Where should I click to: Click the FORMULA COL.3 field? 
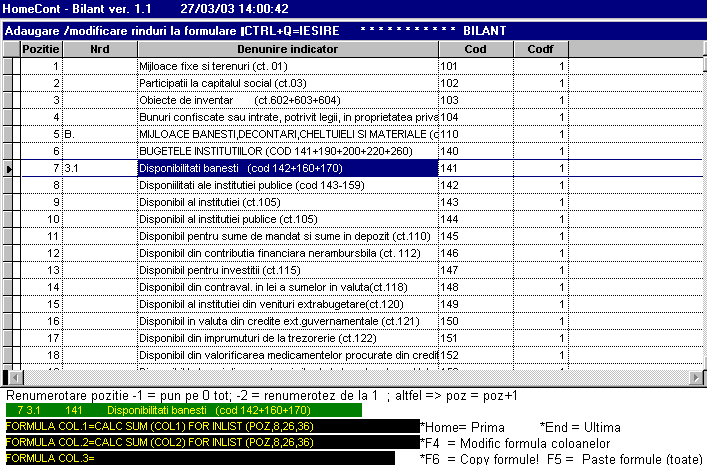click(200, 458)
